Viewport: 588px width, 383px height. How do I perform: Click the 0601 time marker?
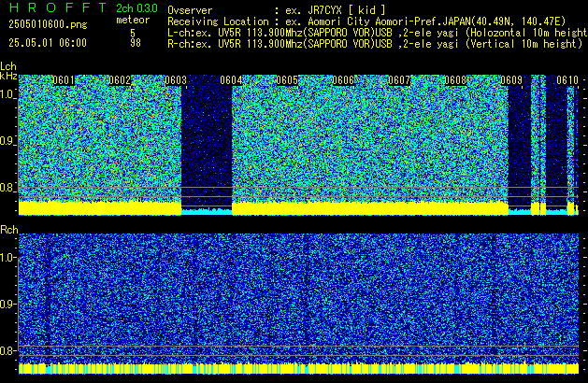point(64,80)
